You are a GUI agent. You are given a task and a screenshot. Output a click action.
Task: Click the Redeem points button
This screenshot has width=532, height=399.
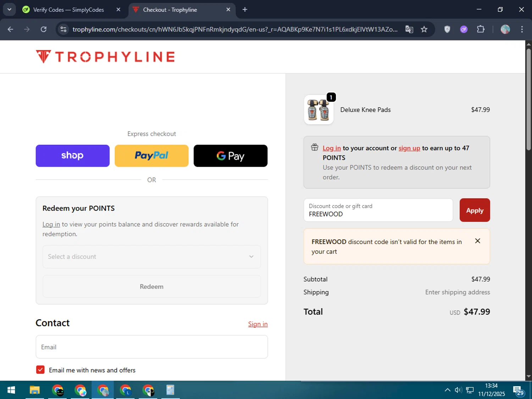[152, 287]
